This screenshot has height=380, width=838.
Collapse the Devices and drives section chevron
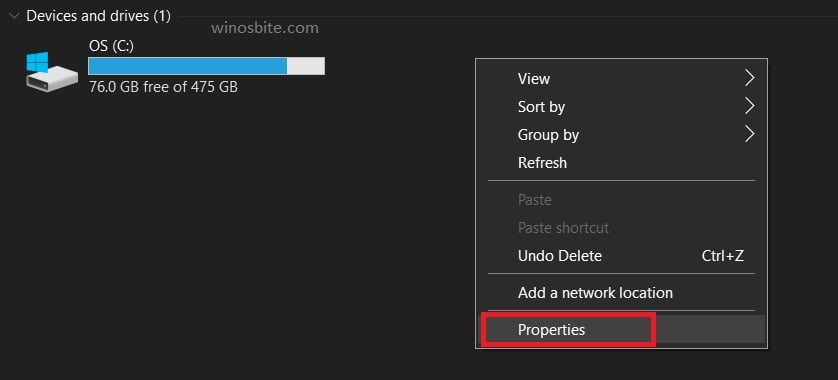tap(14, 17)
